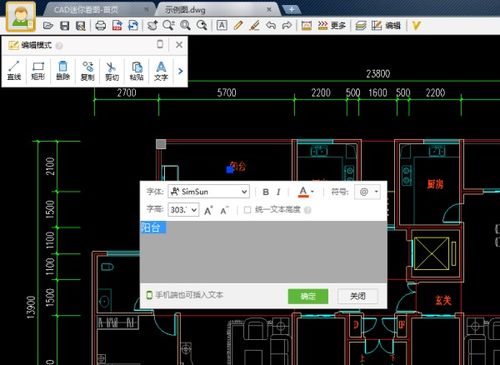Select the yellow pencil markup tool

pos(238,25)
